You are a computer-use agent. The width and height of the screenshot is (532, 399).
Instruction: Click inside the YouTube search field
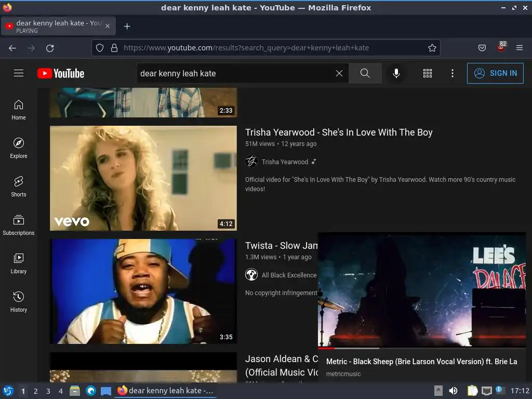click(x=234, y=73)
